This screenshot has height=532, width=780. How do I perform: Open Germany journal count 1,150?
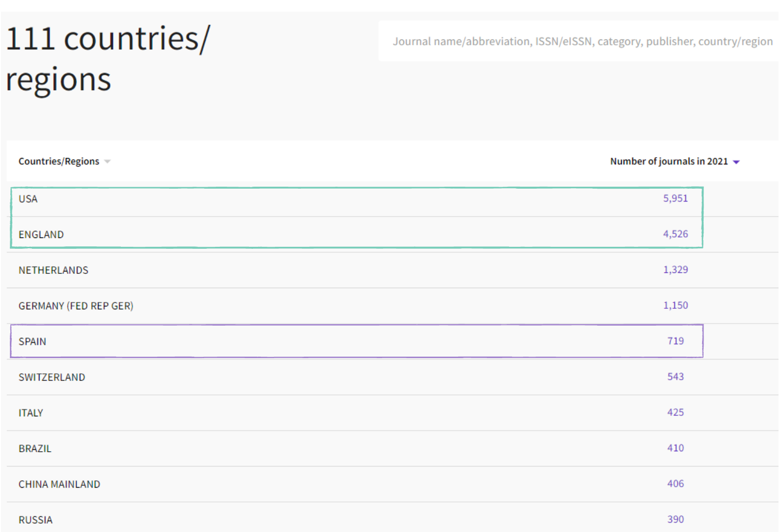point(675,305)
